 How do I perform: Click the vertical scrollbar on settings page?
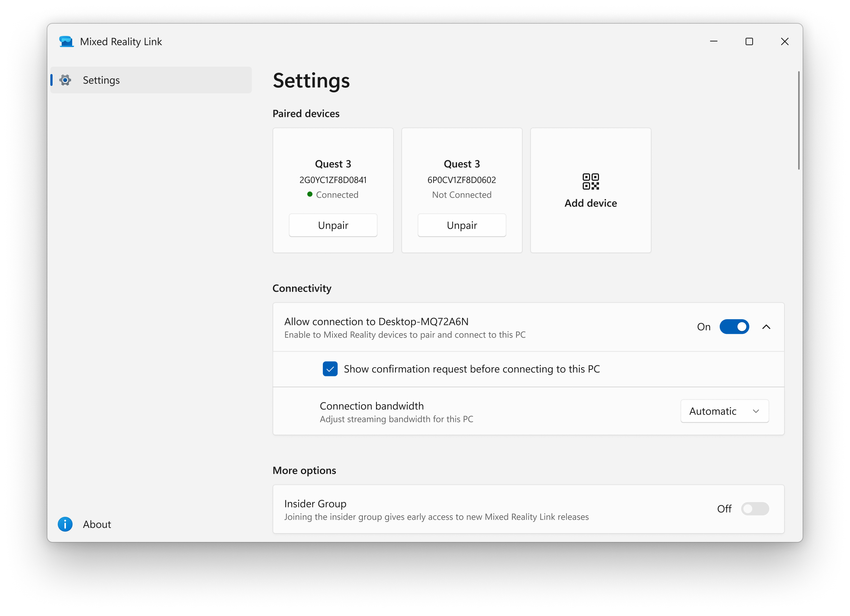[798, 121]
